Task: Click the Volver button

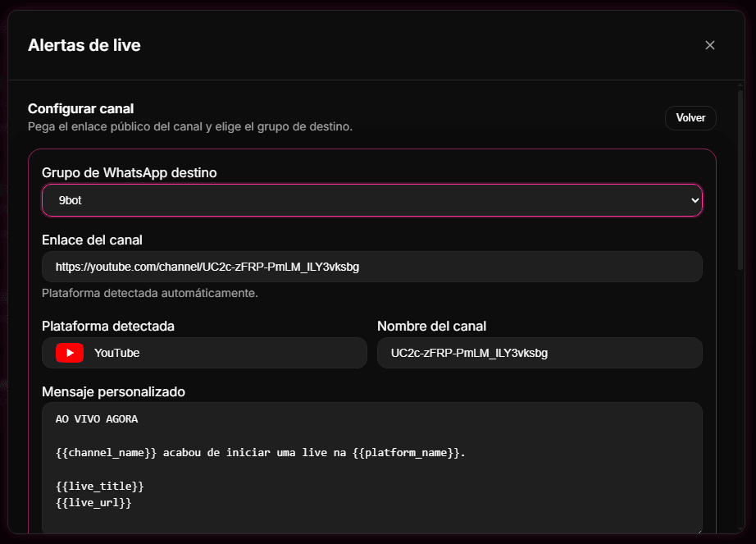Action: click(690, 118)
